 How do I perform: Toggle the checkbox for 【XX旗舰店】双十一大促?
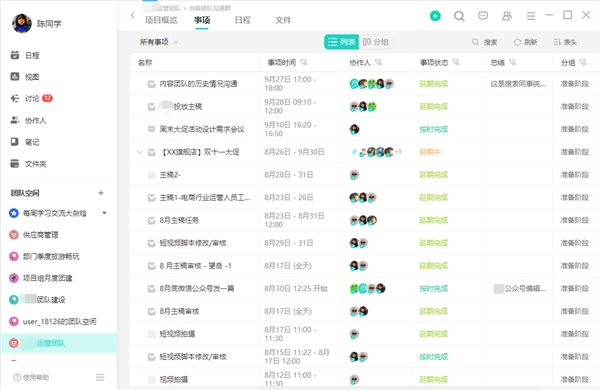[x=152, y=152]
